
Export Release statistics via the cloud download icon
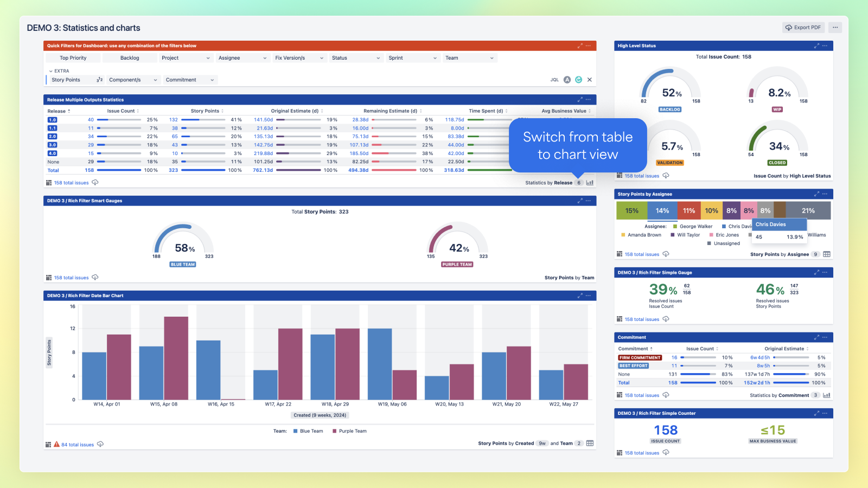click(95, 183)
